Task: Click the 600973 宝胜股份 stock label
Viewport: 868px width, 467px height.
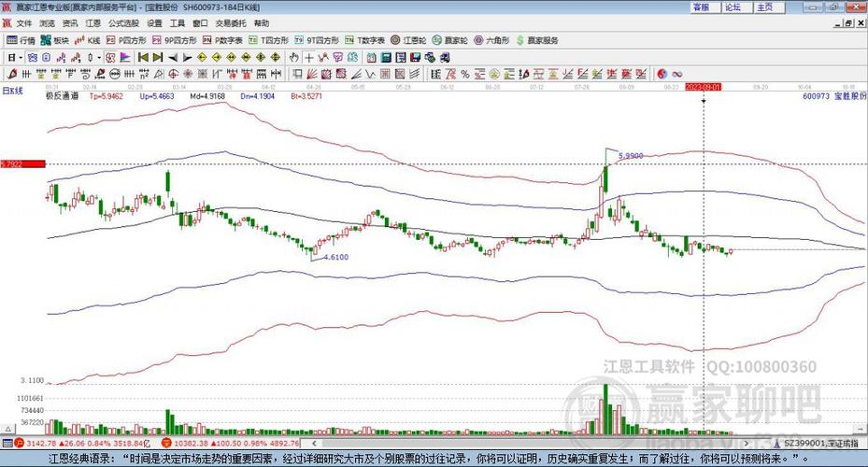Action: click(834, 96)
